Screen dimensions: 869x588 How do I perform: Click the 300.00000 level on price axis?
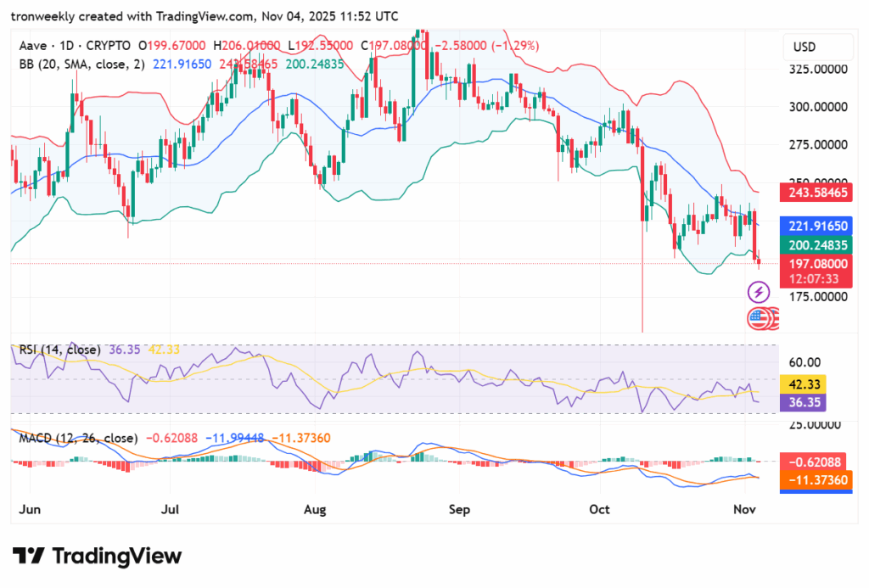click(x=816, y=107)
